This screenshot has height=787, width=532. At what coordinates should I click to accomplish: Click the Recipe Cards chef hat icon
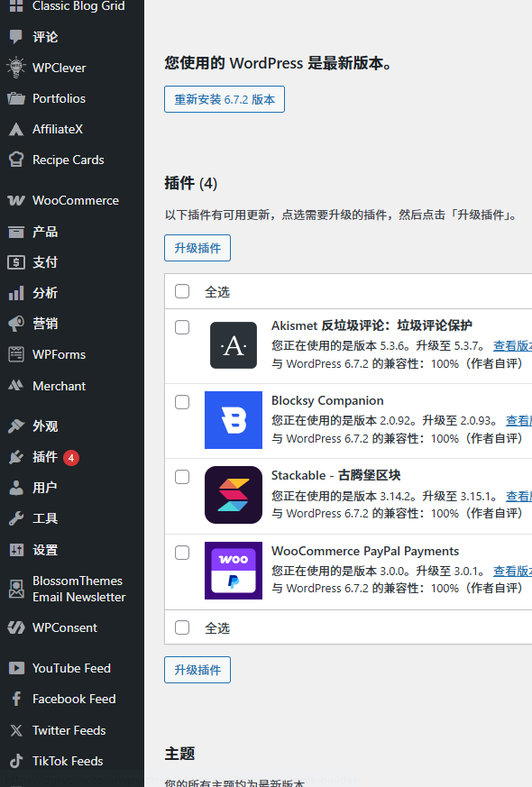coord(16,160)
